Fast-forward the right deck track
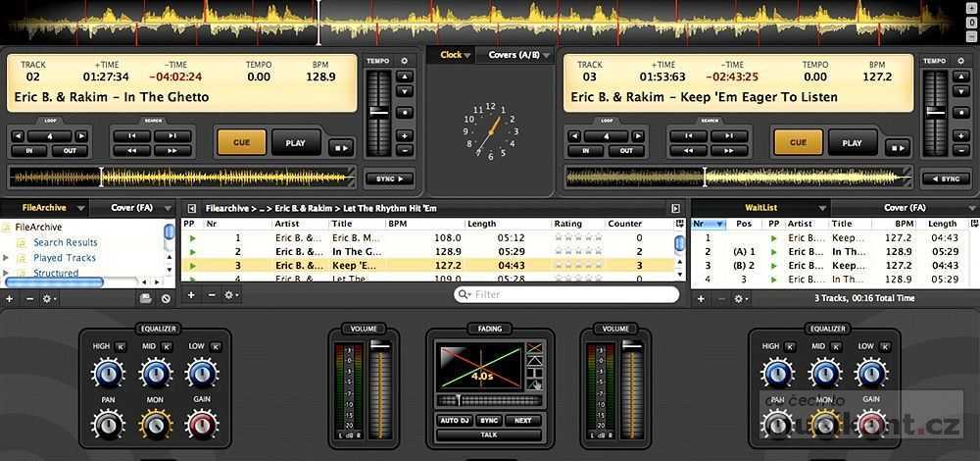 tap(729, 151)
